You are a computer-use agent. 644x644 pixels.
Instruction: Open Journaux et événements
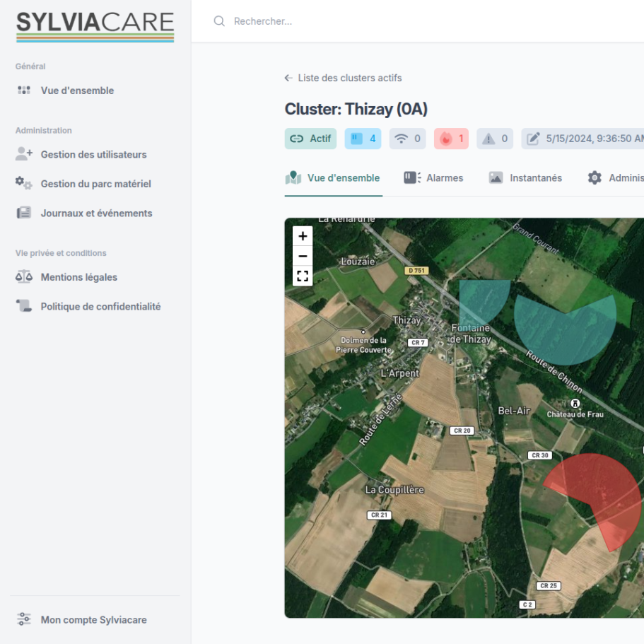(x=96, y=213)
